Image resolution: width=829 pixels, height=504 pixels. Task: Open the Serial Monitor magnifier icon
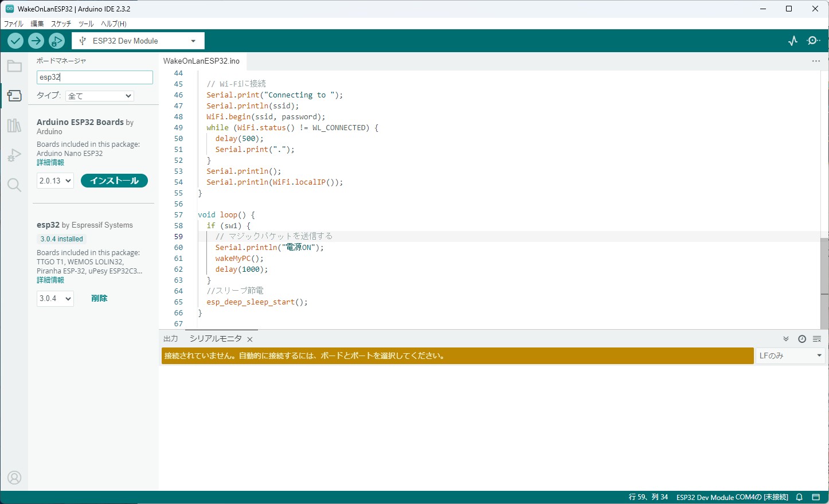point(814,41)
